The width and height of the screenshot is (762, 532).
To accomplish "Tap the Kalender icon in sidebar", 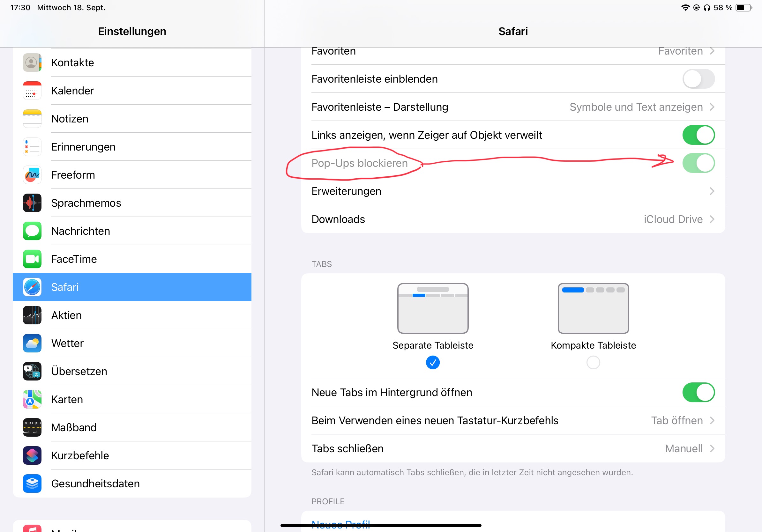I will [x=32, y=91].
